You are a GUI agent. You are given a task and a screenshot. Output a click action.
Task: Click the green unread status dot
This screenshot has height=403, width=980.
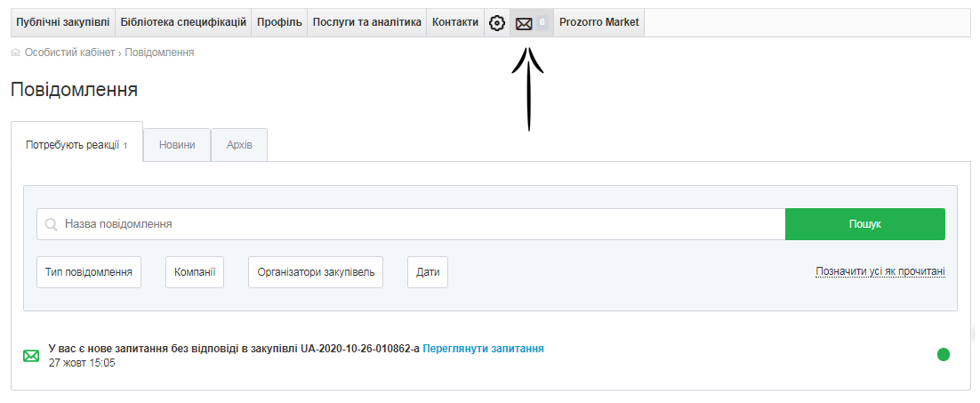pyautogui.click(x=943, y=355)
